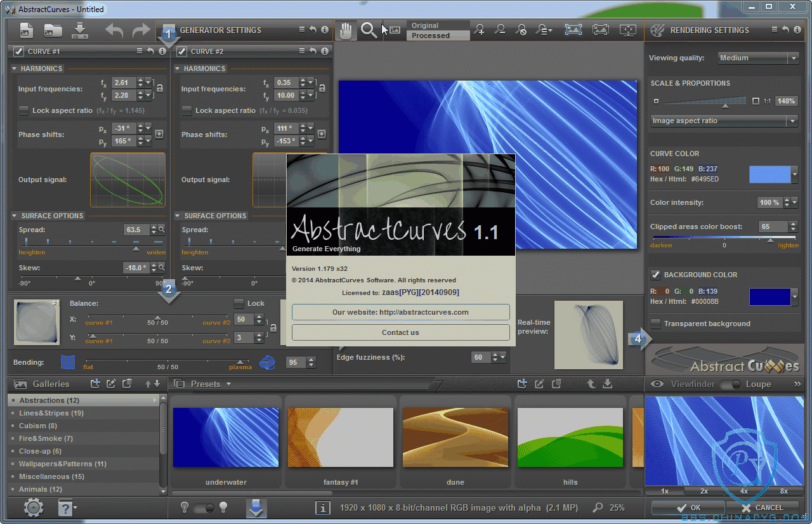812x524 pixels.
Task: Click the zoom in icon
Action: point(480,30)
